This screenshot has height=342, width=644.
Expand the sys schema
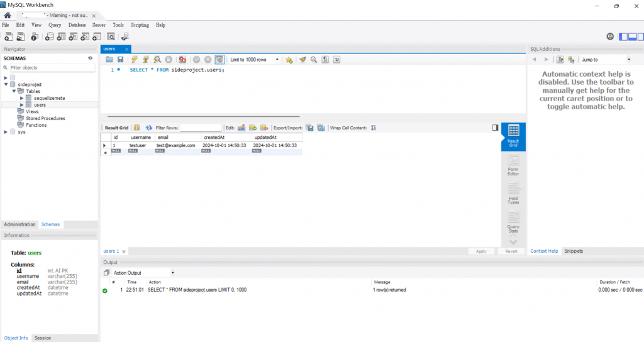[6, 132]
